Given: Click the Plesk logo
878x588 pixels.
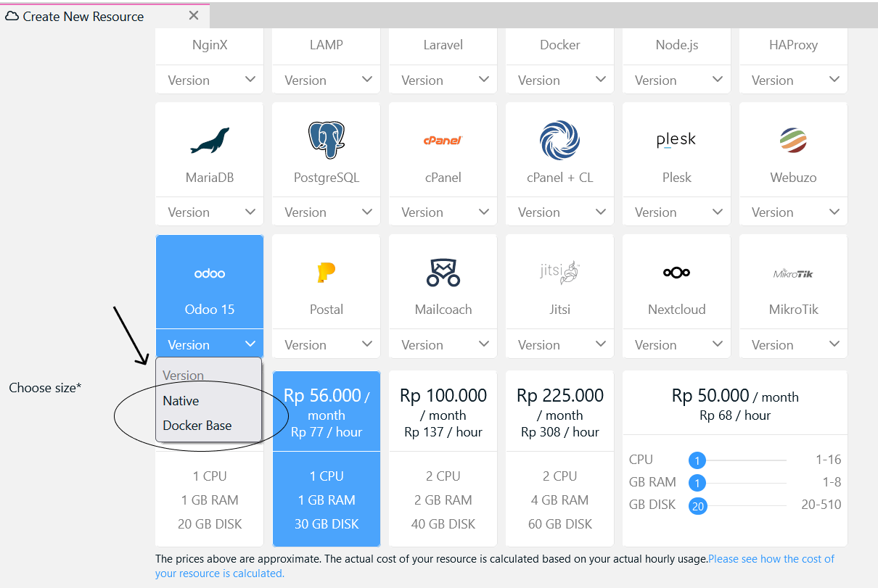Looking at the screenshot, I should pos(676,139).
